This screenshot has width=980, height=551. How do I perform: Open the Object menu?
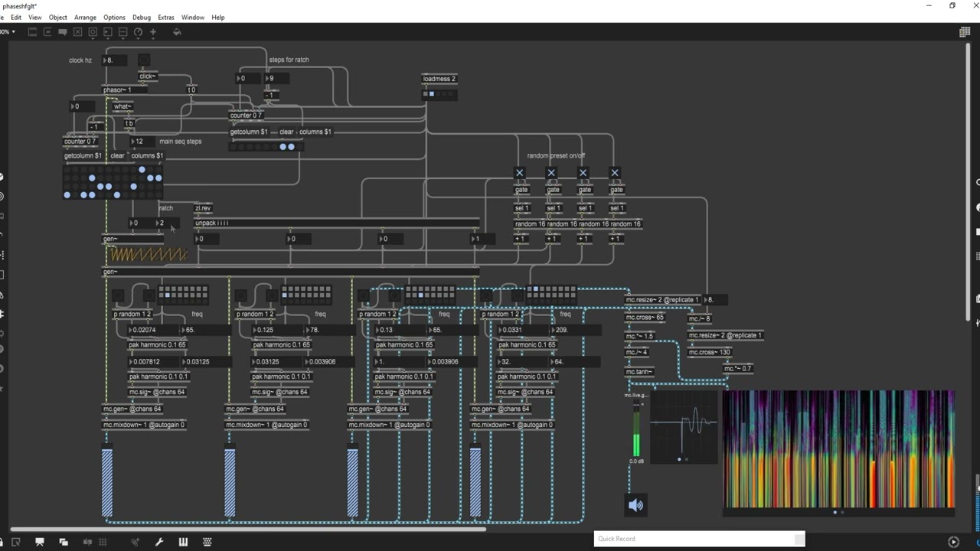pos(58,17)
